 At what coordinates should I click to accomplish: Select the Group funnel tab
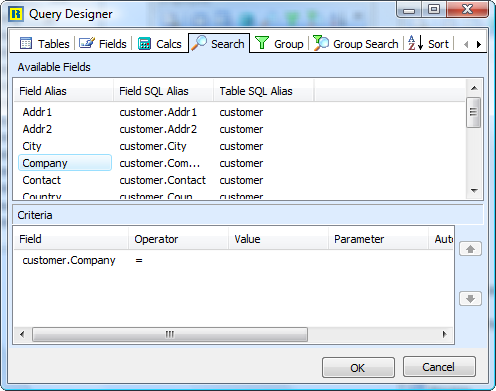279,44
